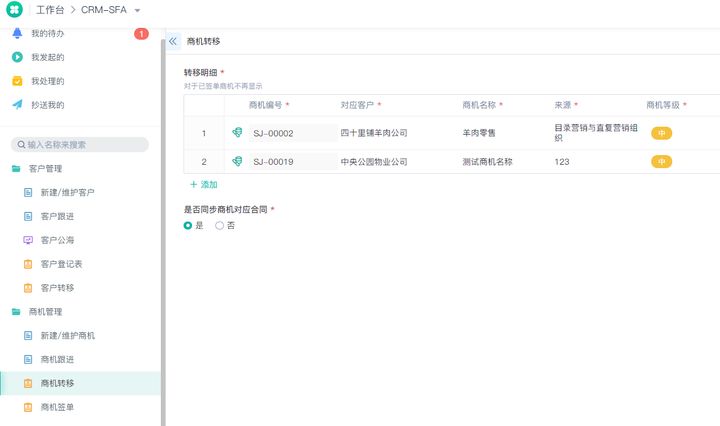Click the monitor icon beside 客户公海
This screenshot has width=720, height=426.
point(28,240)
